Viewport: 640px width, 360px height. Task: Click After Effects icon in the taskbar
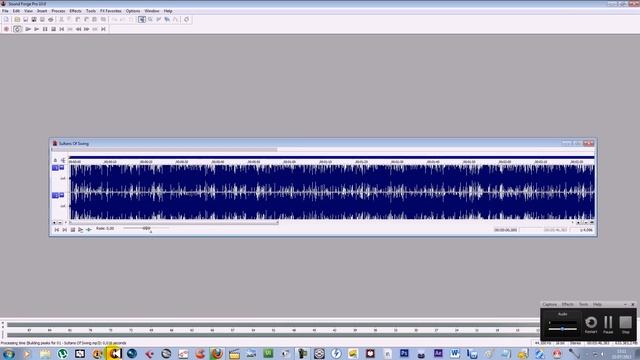[438, 353]
